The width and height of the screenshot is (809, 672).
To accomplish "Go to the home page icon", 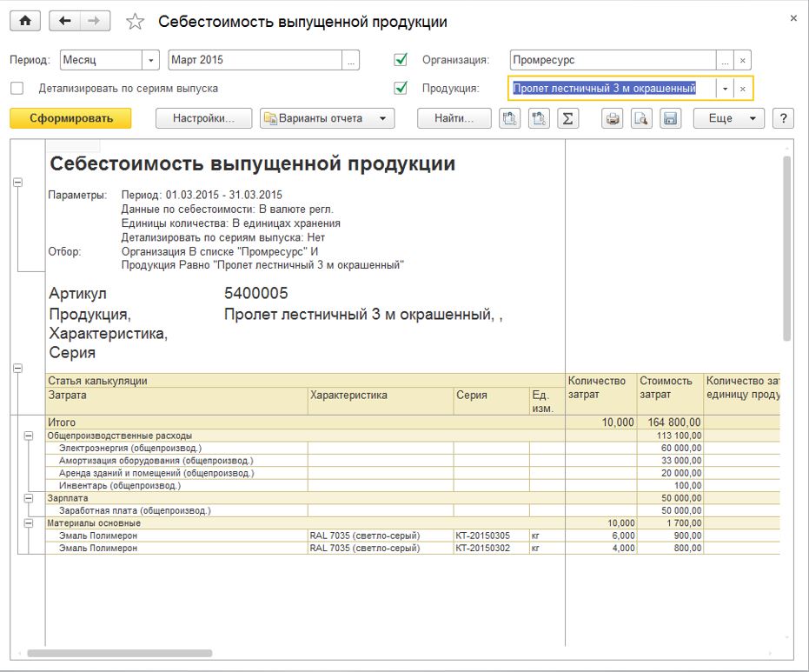I will point(24,21).
